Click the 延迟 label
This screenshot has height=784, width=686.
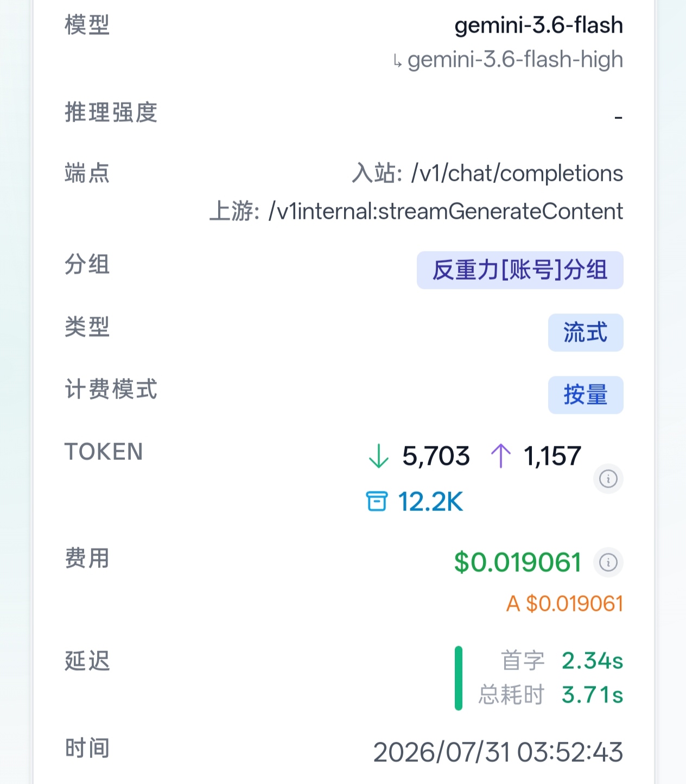pyautogui.click(x=87, y=661)
